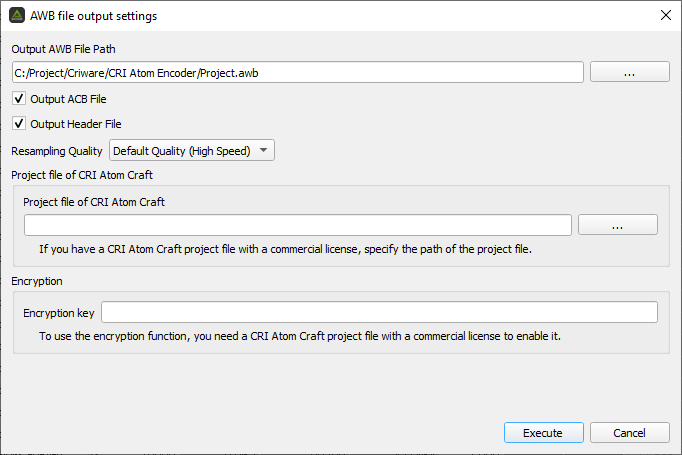The width and height of the screenshot is (682, 455).
Task: Browse for the output AWB file path
Action: coord(629,72)
